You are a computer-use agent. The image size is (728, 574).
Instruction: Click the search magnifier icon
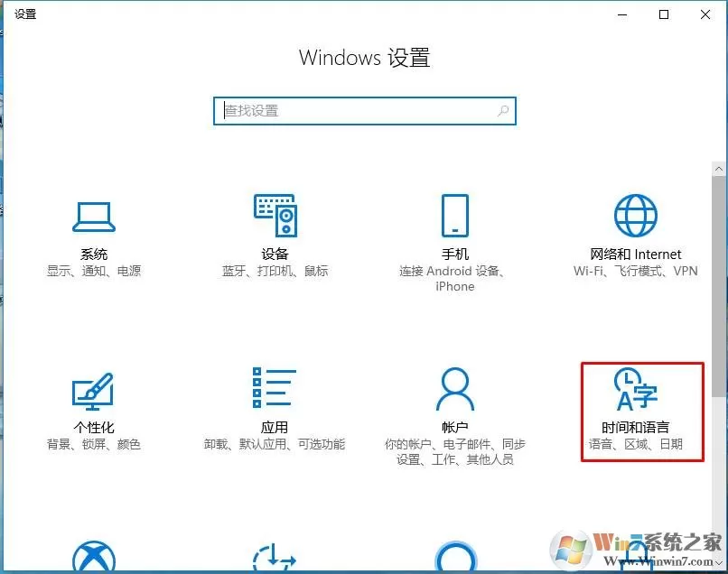(503, 111)
